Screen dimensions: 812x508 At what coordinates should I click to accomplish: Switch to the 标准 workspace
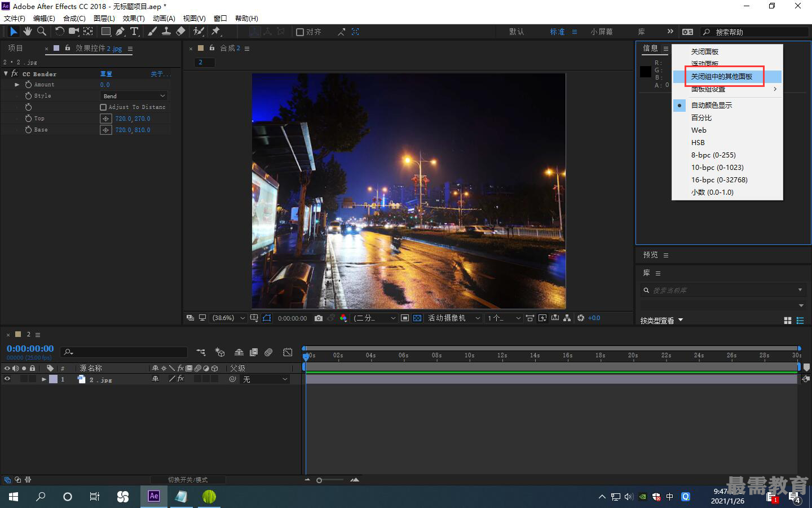557,32
